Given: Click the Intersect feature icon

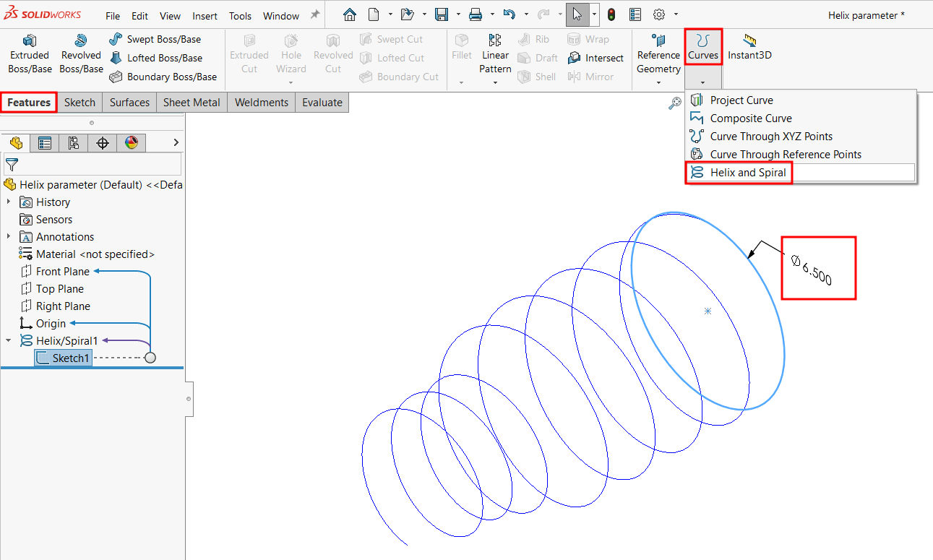Looking at the screenshot, I should click(575, 58).
